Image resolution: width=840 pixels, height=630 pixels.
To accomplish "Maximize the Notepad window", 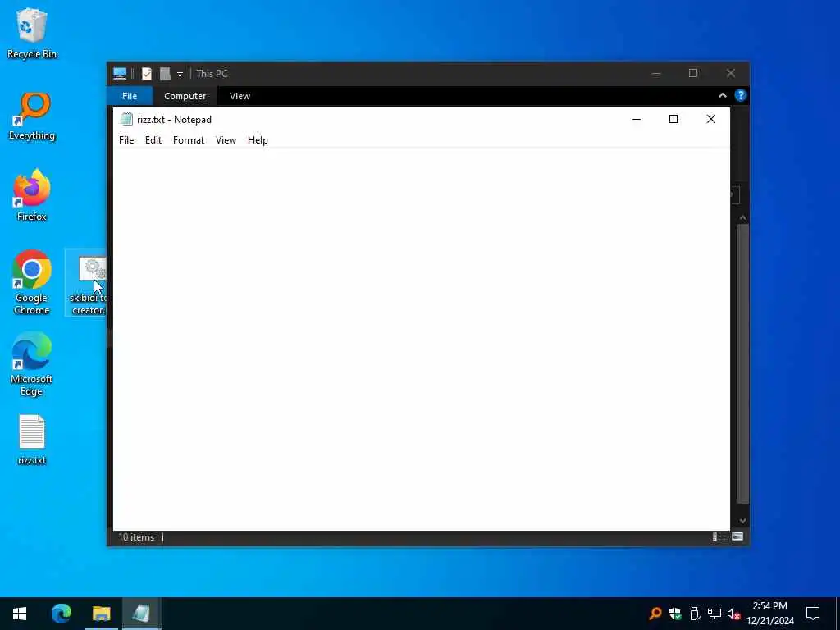I will [x=673, y=120].
